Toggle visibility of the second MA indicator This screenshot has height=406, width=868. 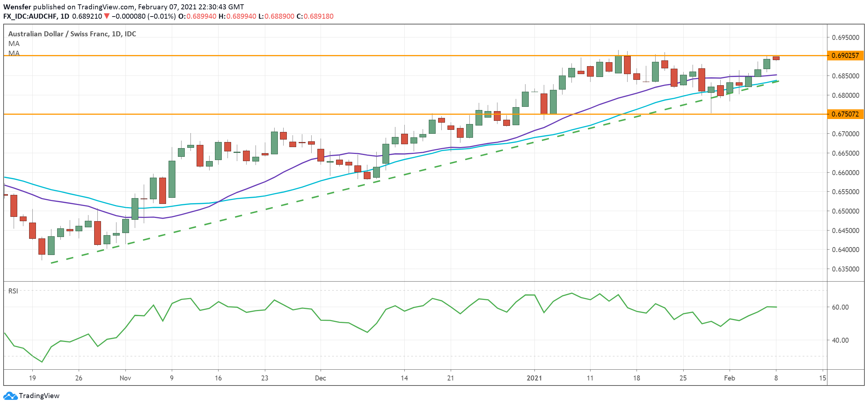tap(14, 54)
